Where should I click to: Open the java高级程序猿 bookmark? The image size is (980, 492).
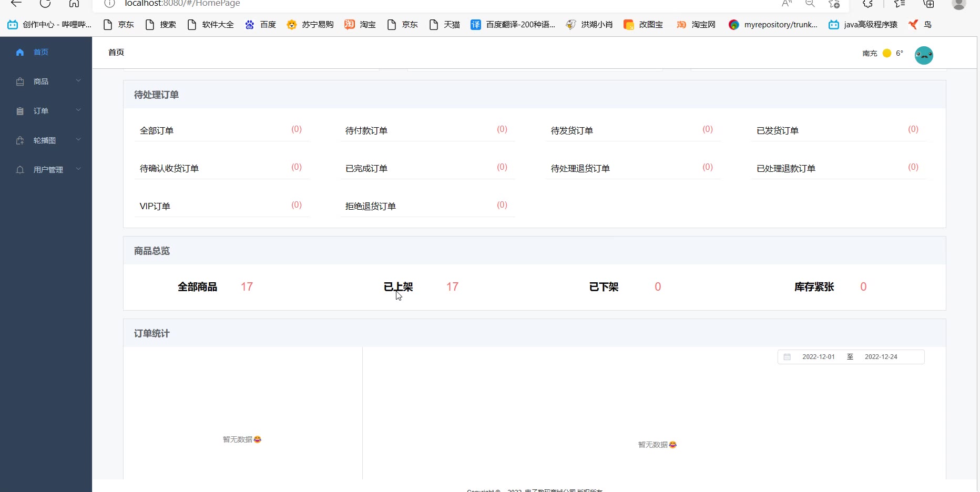[863, 25]
